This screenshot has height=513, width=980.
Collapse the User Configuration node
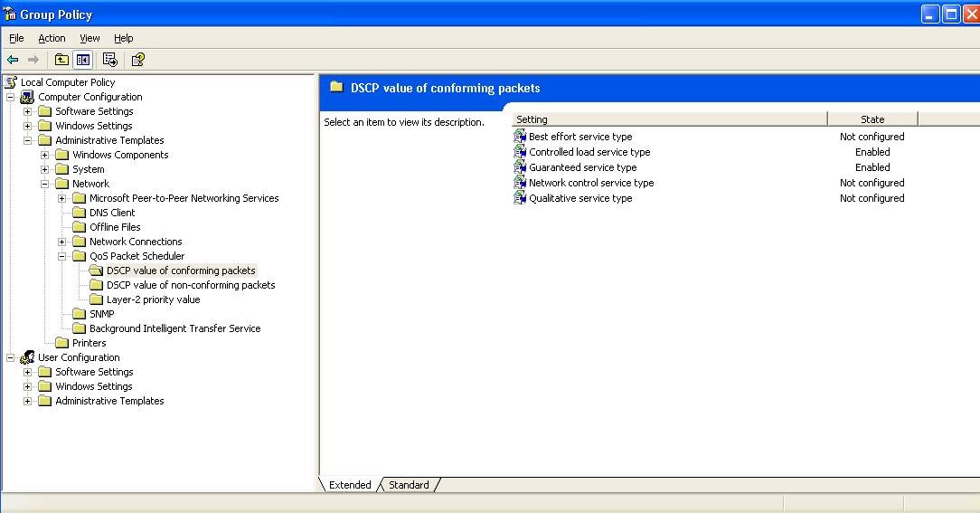[x=11, y=358]
